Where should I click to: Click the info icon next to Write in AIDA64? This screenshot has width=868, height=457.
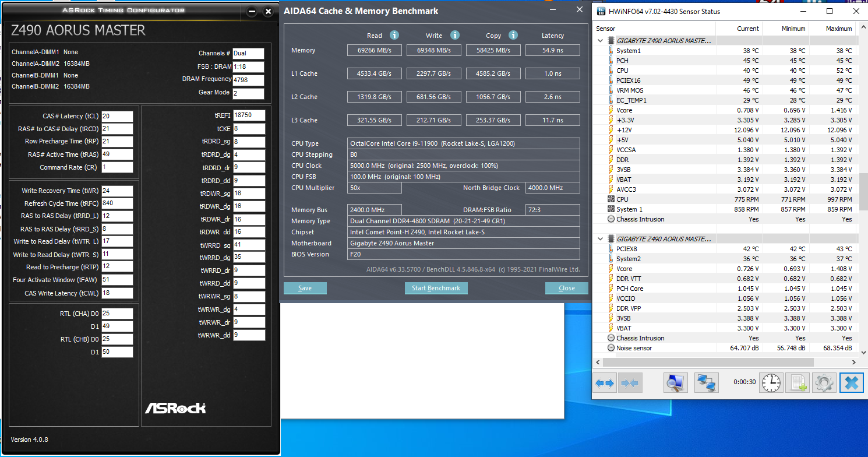(x=455, y=35)
